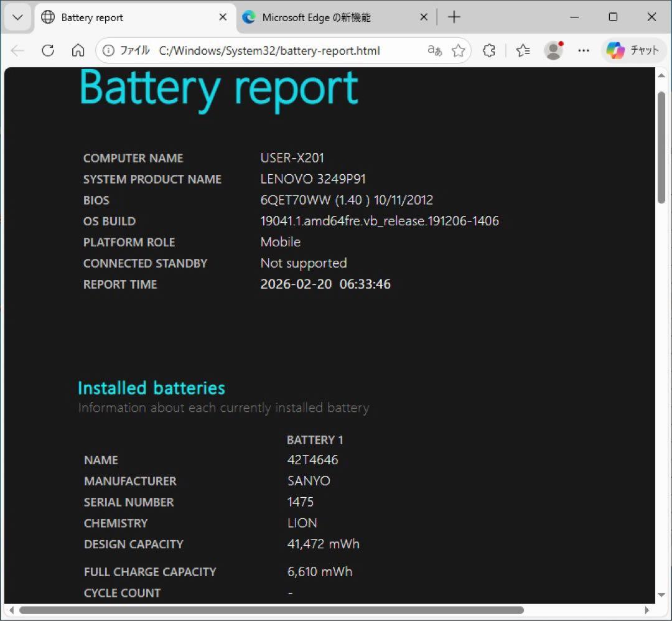Viewport: 672px width, 621px height.
Task: View site information for ファイル
Action: pyautogui.click(x=127, y=50)
